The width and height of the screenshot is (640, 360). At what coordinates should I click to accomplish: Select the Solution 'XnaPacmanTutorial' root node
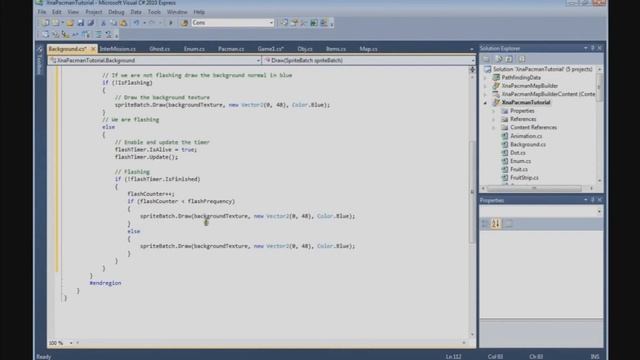pyautogui.click(x=542, y=69)
